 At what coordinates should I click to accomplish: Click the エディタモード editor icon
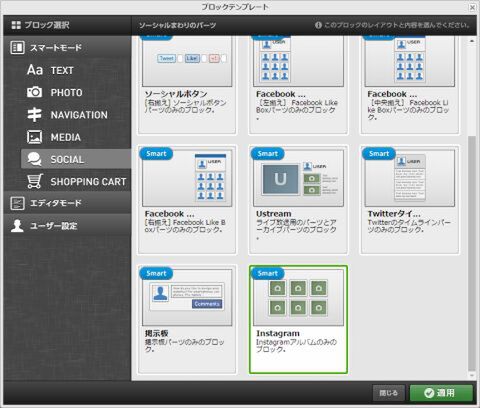[x=17, y=203]
